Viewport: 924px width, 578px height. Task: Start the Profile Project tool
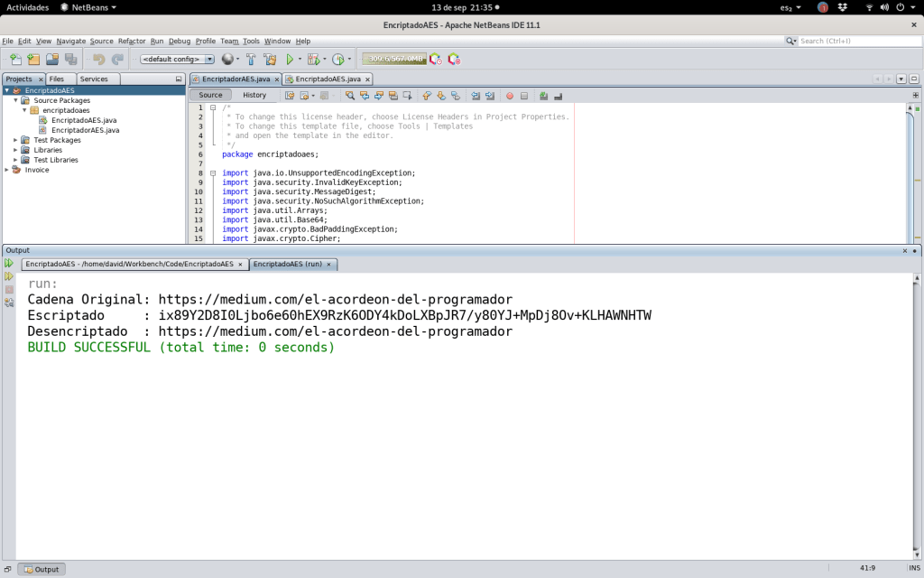[339, 59]
